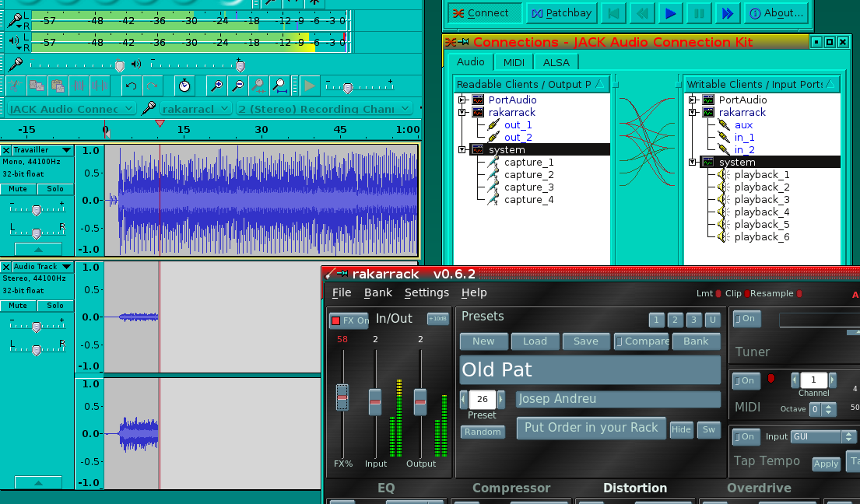Zoom out with the minus magnifier
860x504 pixels.
(238, 86)
